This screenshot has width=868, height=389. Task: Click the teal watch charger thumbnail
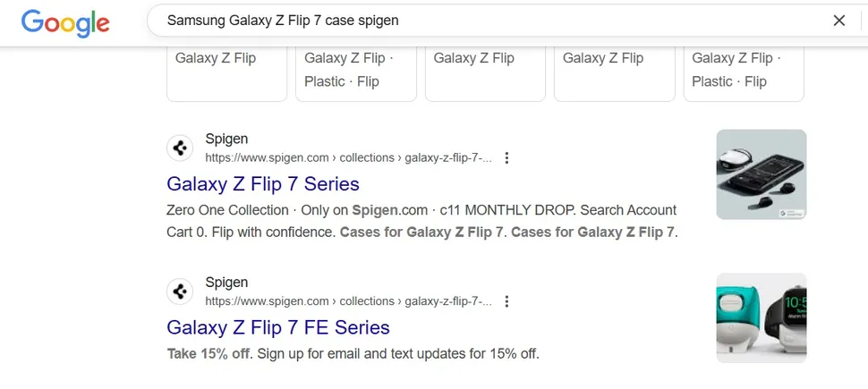pos(761,317)
